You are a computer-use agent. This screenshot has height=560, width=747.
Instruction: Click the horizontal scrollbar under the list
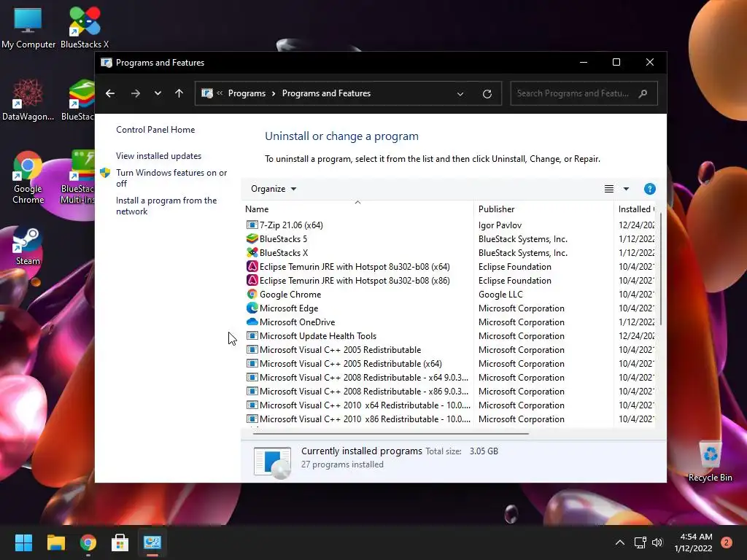(391, 434)
